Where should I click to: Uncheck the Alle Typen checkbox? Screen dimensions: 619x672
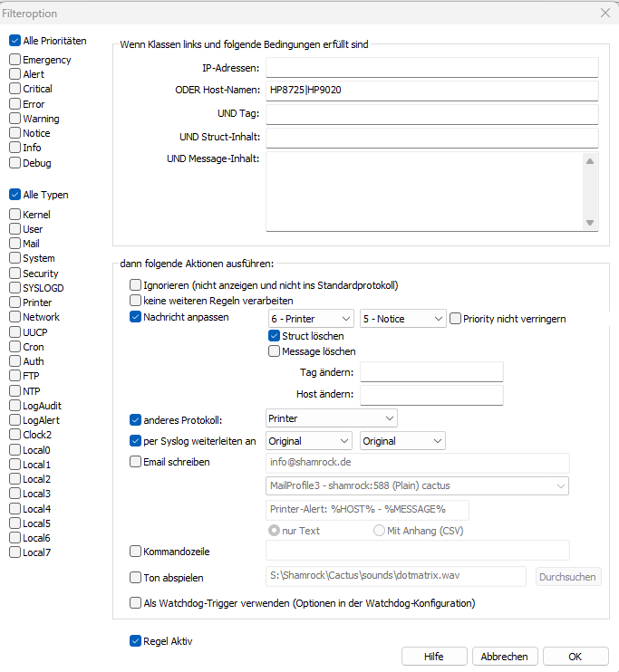[15, 195]
